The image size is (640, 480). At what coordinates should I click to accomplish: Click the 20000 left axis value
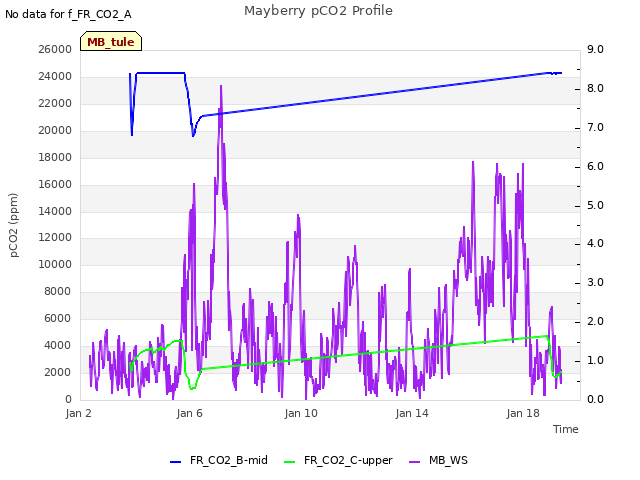pos(55,130)
